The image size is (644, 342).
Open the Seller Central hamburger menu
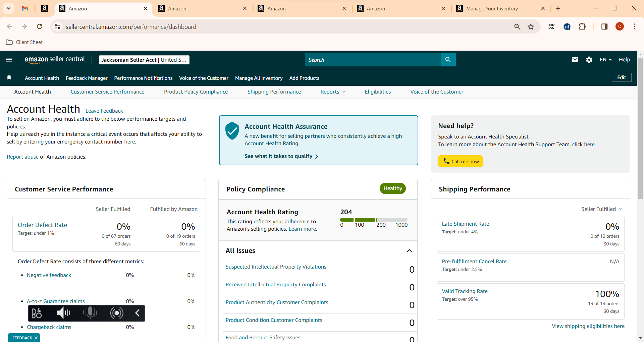[9, 60]
